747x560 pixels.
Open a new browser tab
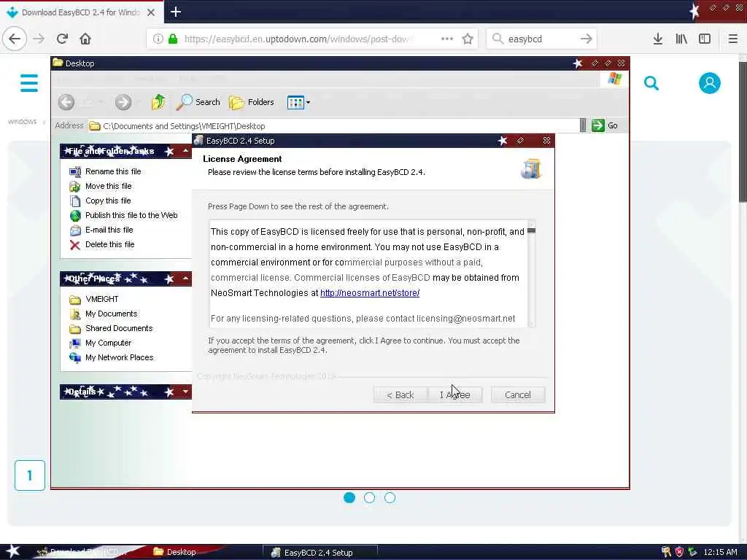[175, 12]
